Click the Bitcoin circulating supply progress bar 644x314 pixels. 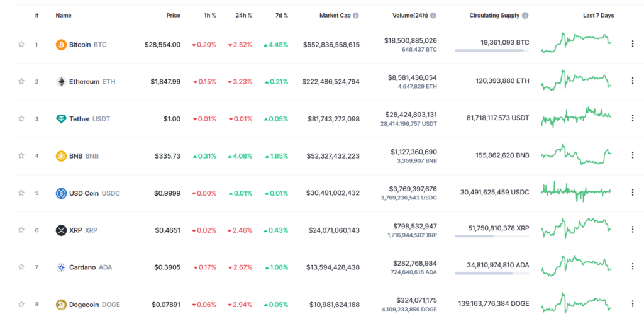492,50
